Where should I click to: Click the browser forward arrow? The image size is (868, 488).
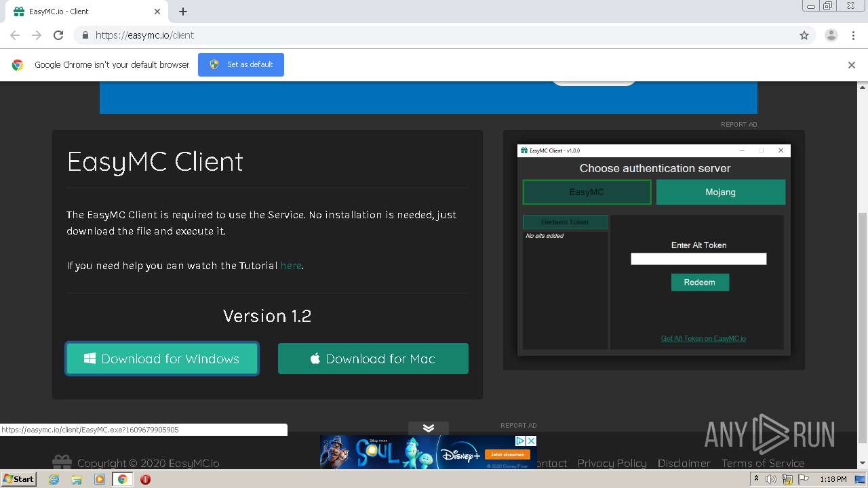click(37, 35)
